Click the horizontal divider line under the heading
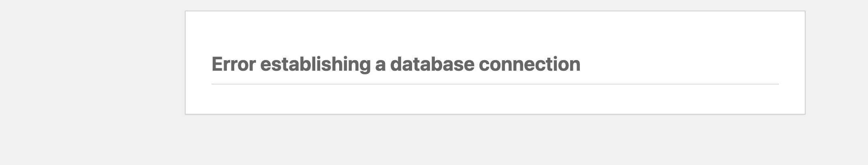Screen dimensions: 868x165 [495, 84]
